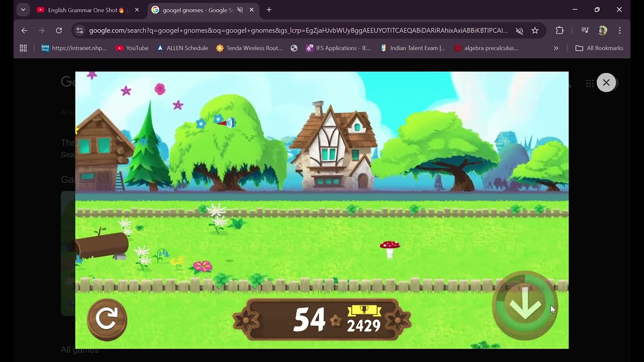The height and width of the screenshot is (362, 644).
Task: Open the IFS Applications bookmark
Action: [x=339, y=48]
